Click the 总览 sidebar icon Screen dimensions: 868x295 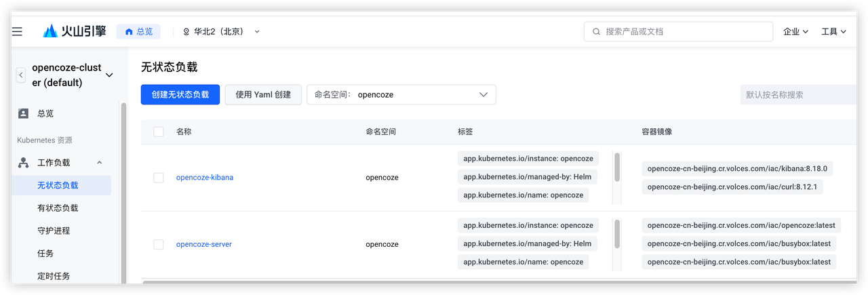(24, 114)
